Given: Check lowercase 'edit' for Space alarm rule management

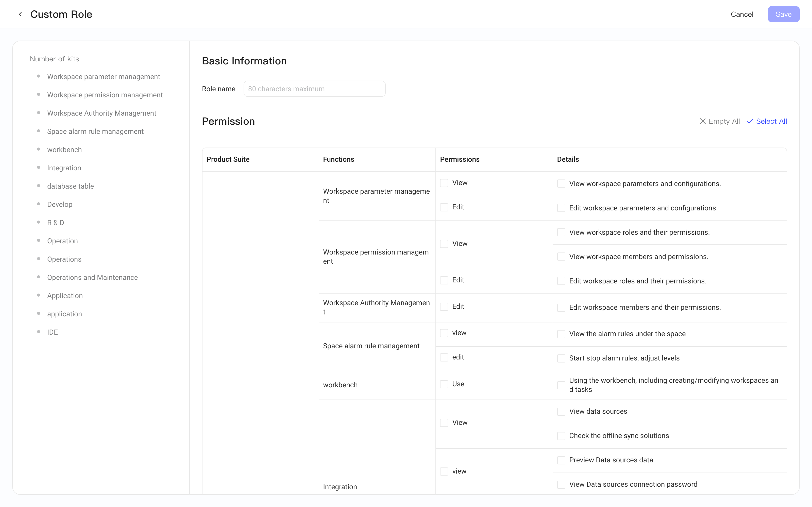Looking at the screenshot, I should pyautogui.click(x=444, y=357).
